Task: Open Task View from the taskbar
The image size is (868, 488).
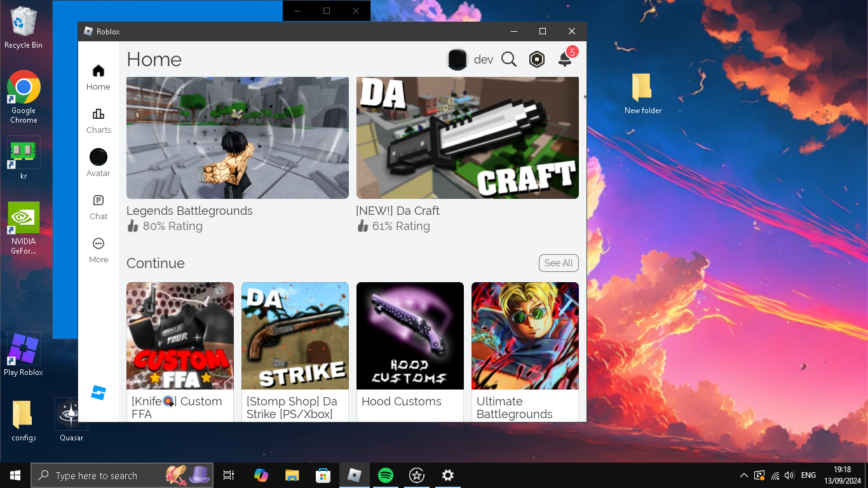Action: click(229, 475)
